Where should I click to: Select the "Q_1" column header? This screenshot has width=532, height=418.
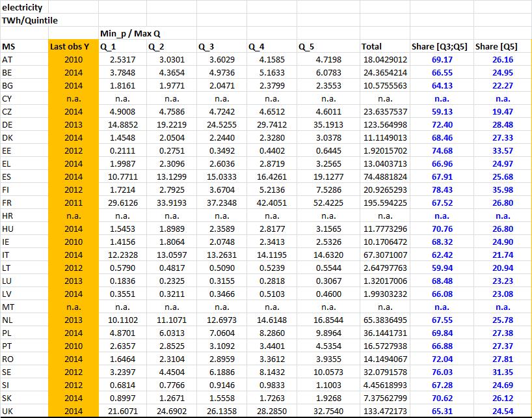[x=109, y=46]
